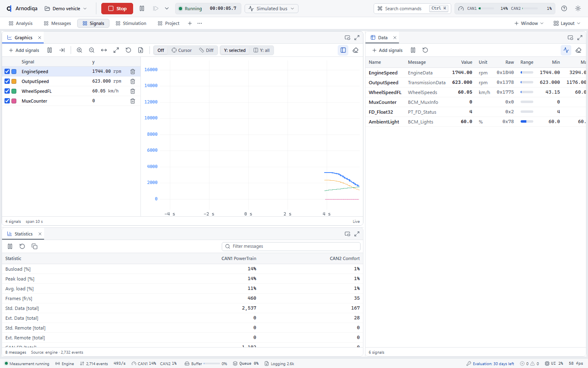Uncheck the OutputSpeed signal checkbox
Viewport: 588px width, 368px height.
pos(7,81)
